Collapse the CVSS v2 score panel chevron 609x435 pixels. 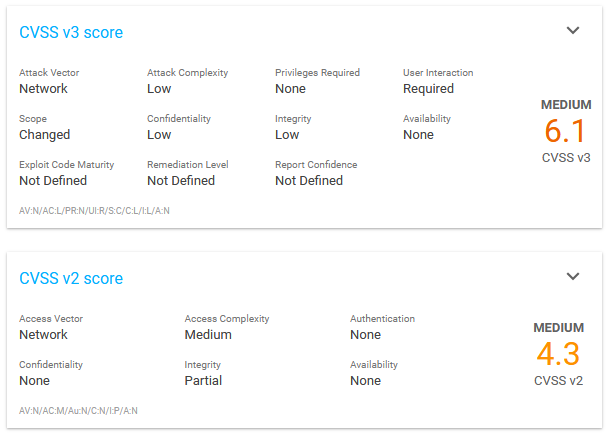tap(573, 276)
